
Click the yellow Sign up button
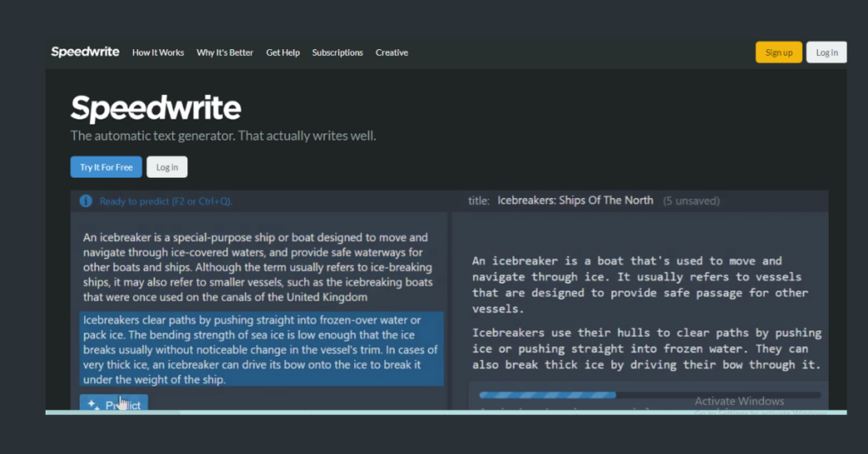pyautogui.click(x=779, y=53)
